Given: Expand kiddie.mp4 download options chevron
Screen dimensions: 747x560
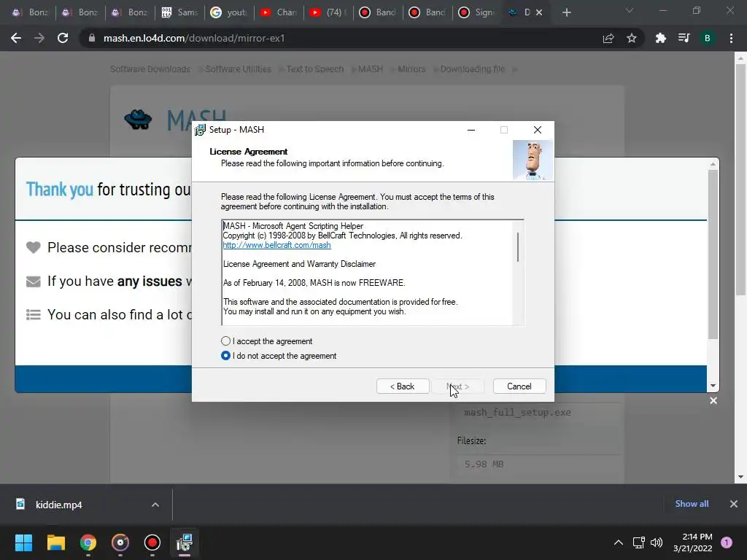Looking at the screenshot, I should click(x=155, y=505).
